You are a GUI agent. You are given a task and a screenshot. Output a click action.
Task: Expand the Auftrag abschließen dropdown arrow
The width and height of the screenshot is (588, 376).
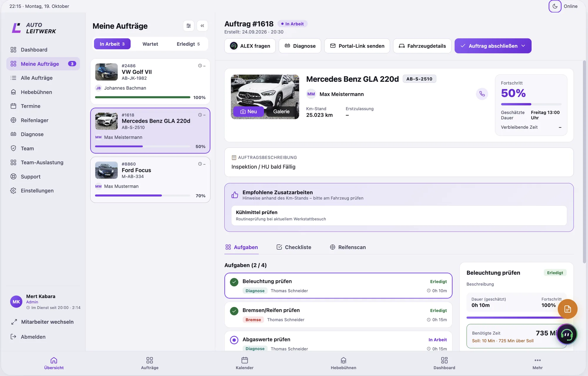523,46
